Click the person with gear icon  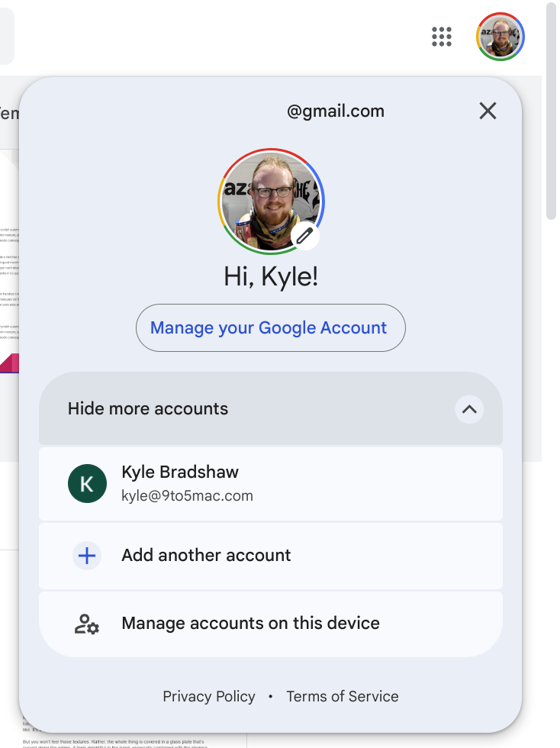(87, 624)
